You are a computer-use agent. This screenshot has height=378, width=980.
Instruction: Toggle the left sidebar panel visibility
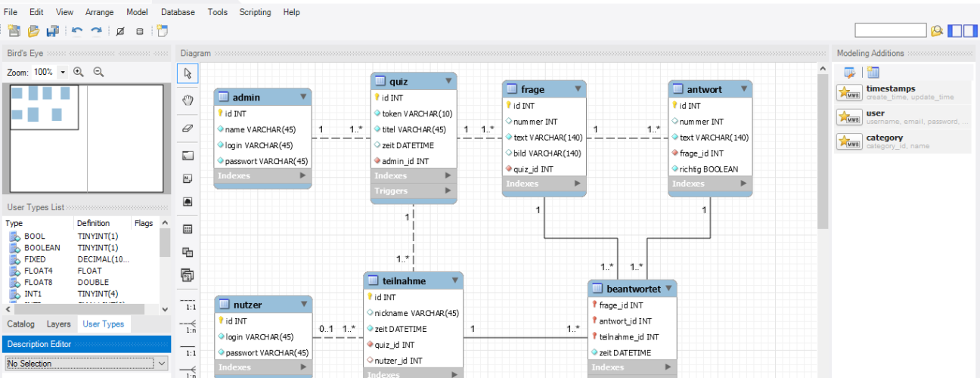pos(956,31)
